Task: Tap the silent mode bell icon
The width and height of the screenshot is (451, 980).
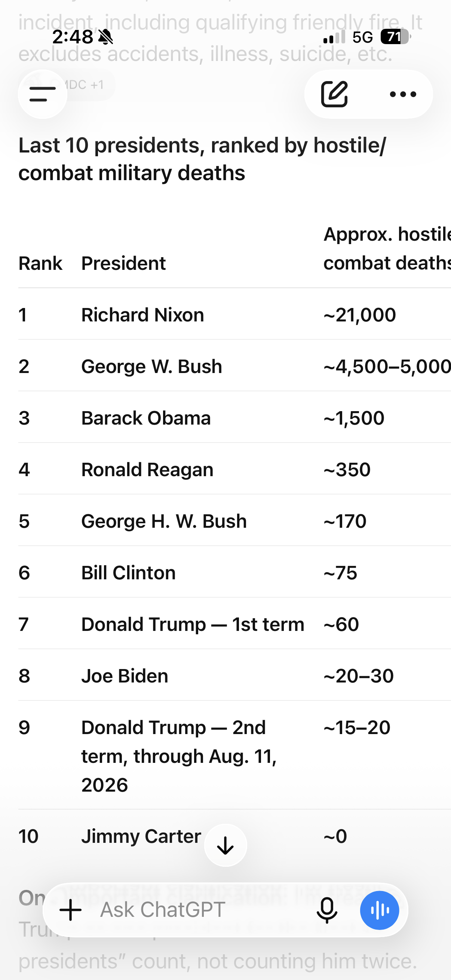Action: [105, 37]
